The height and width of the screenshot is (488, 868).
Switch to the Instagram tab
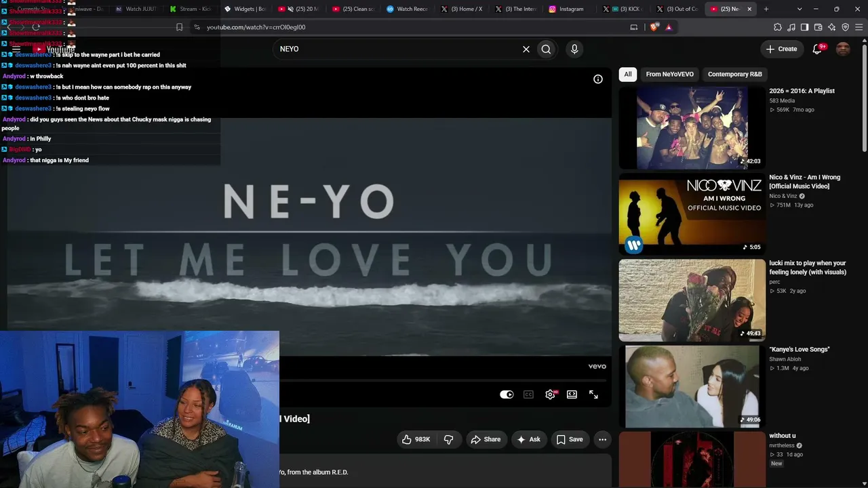[570, 9]
